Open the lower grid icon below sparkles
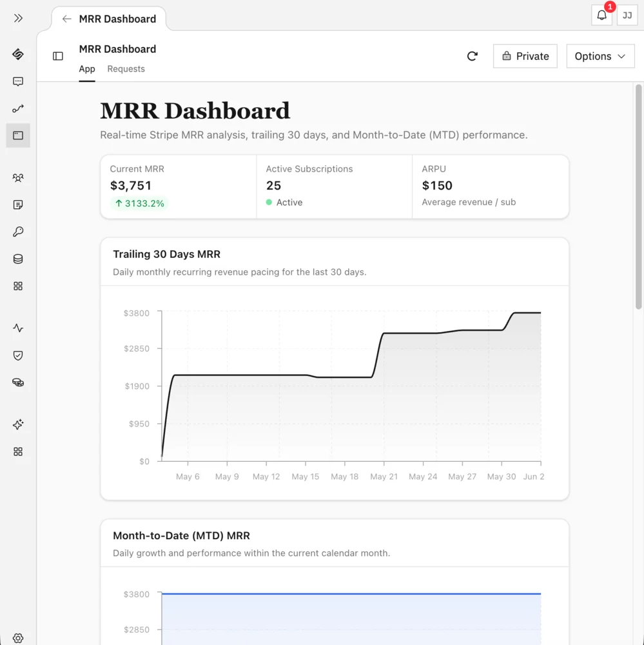Image resolution: width=644 pixels, height=645 pixels. click(18, 451)
